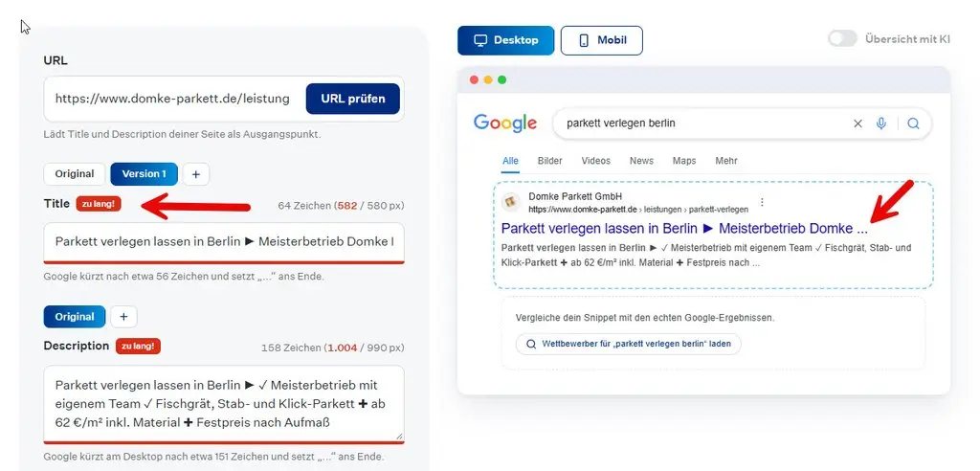980x471 pixels.
Task: Click the microphone voice search icon
Action: click(881, 123)
